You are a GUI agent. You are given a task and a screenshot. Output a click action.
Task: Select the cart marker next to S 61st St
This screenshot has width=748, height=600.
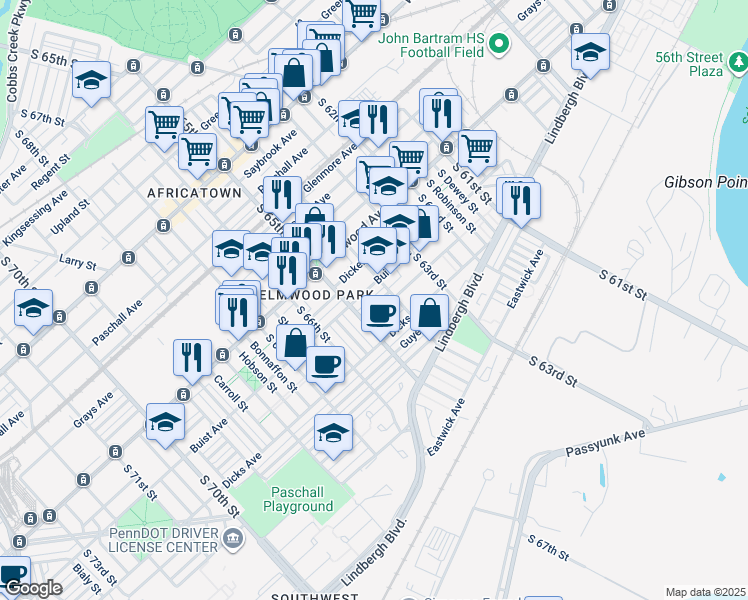[478, 151]
